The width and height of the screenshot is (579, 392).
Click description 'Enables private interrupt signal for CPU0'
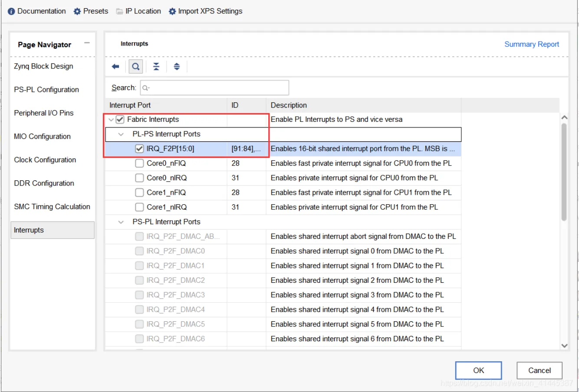[x=354, y=178]
